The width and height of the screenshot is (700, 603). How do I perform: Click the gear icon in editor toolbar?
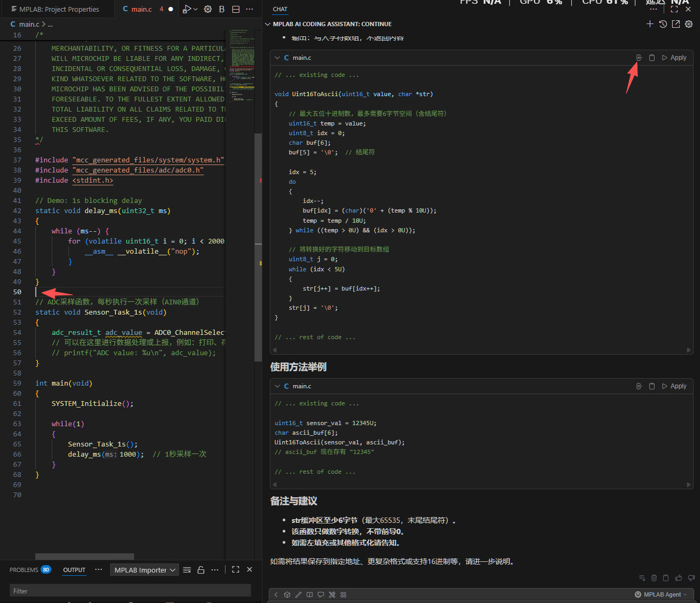click(208, 9)
